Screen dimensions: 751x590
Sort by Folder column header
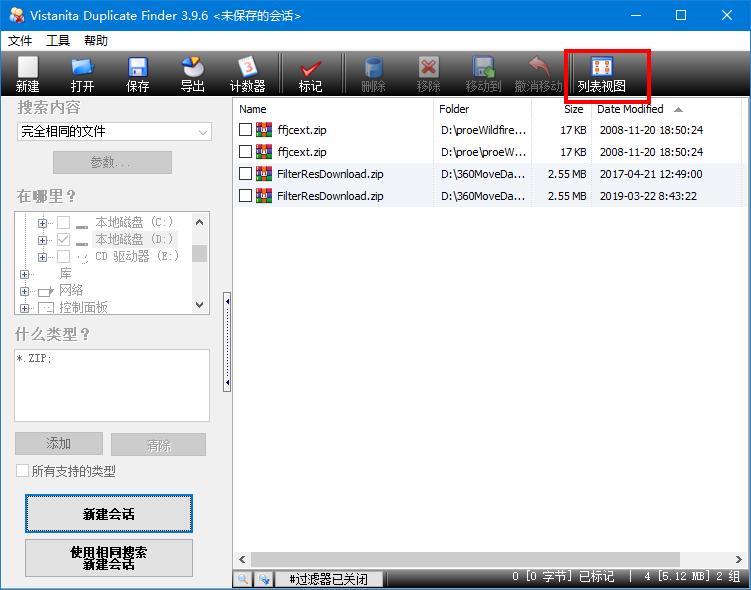click(482, 109)
